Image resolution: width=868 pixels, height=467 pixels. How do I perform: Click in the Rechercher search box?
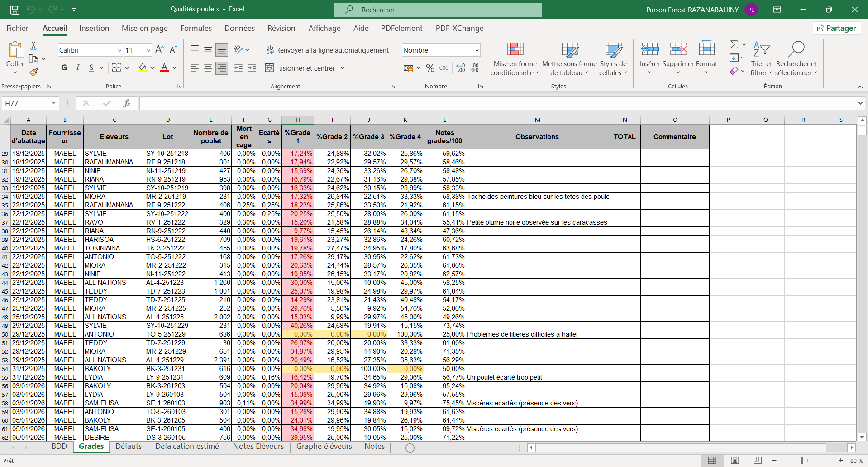438,10
